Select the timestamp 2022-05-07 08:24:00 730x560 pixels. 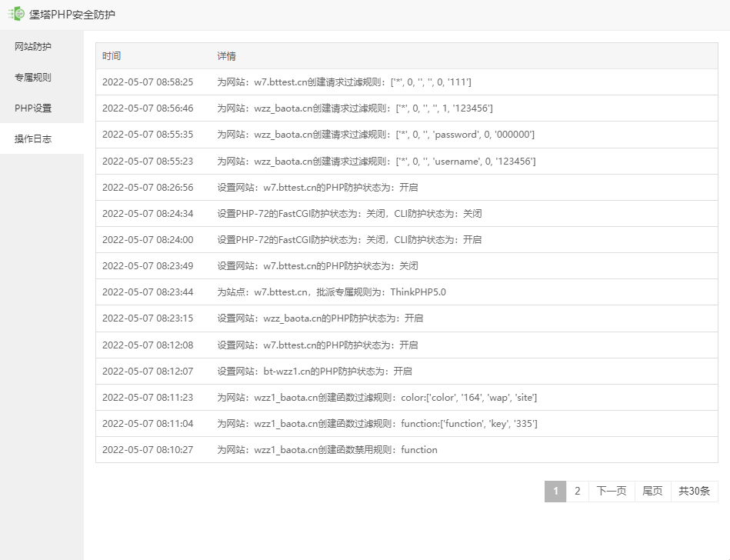coord(148,239)
